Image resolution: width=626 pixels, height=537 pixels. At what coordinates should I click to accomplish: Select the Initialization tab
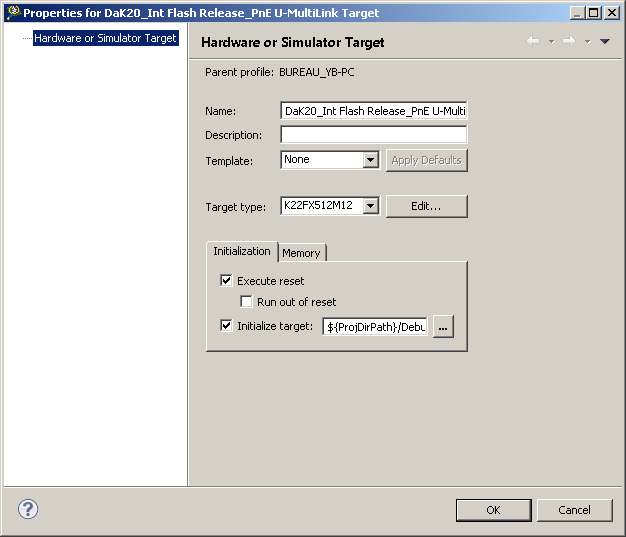point(242,251)
